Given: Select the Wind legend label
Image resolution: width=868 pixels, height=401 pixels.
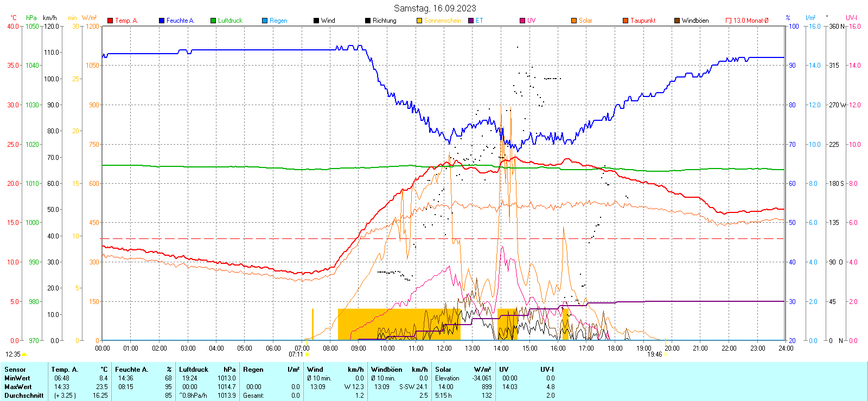Looking at the screenshot, I should 328,21.
